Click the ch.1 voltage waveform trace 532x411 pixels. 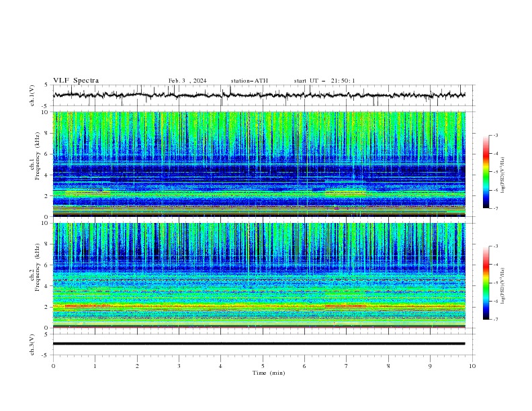click(259, 95)
